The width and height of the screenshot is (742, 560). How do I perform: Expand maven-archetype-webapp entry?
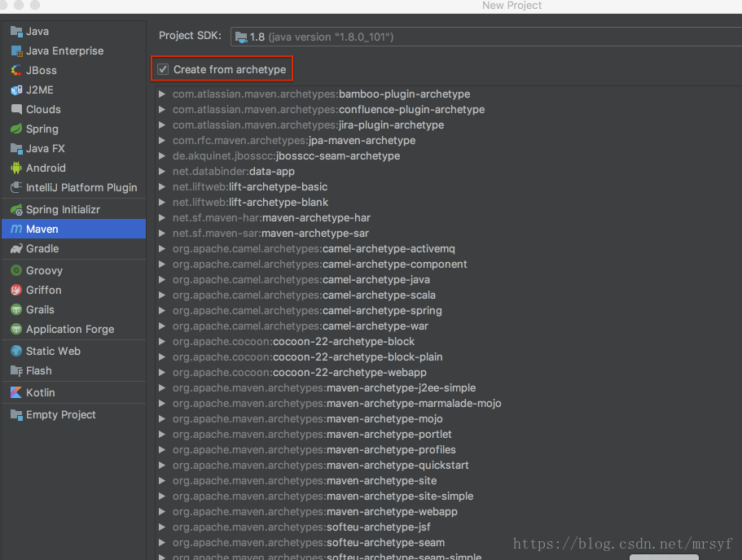[162, 512]
